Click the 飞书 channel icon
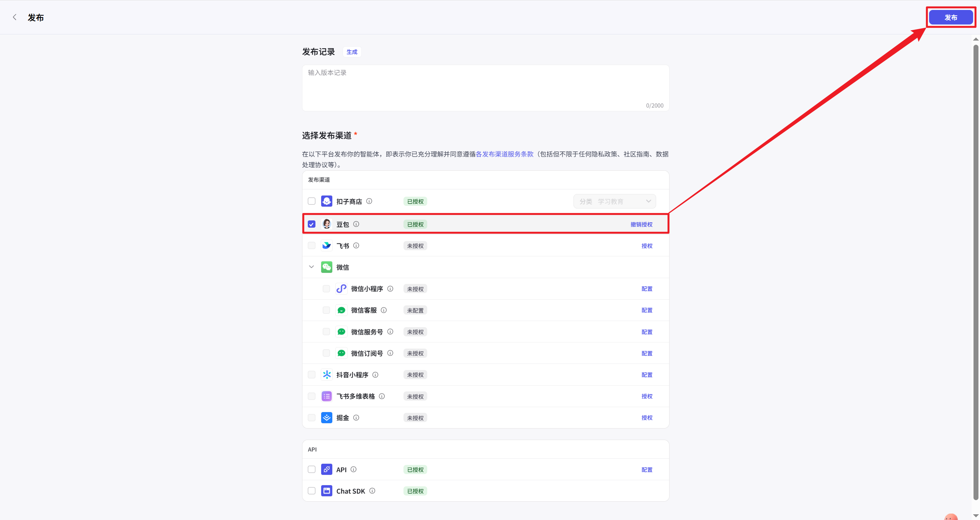Screen dimensions: 980x520 tap(327, 246)
